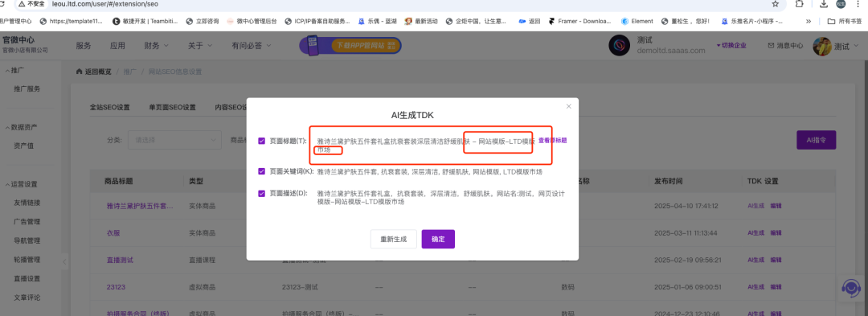Switch to the 单页面SEO设置 tab
Viewport: 868px width, 316px height.
pos(172,108)
